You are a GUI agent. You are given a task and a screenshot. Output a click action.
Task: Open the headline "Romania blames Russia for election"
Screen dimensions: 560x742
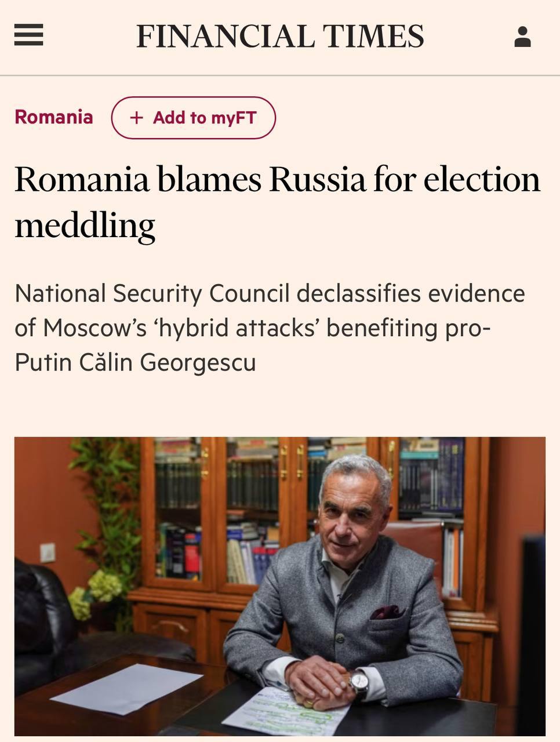277,180
